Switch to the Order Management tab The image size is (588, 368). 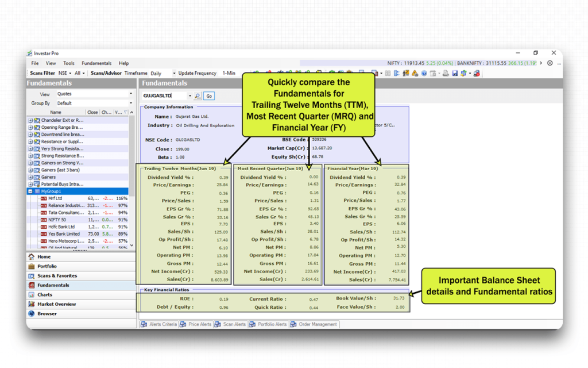314,324
